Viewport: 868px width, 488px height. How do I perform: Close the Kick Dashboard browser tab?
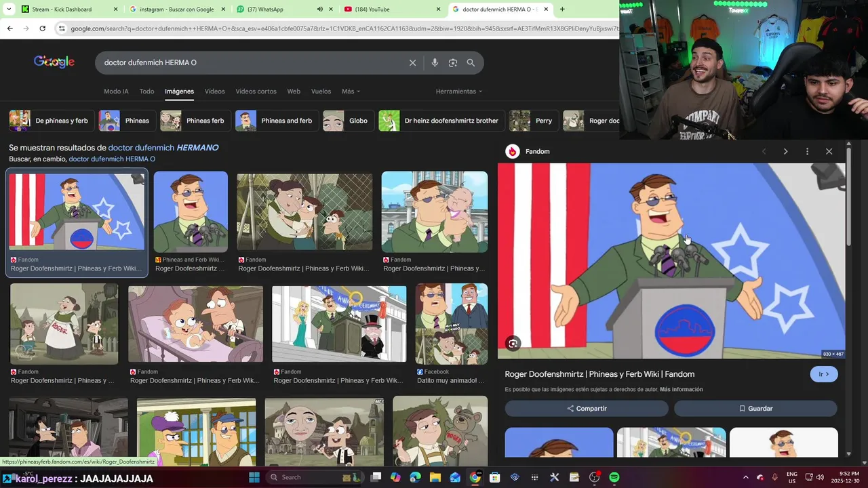[x=115, y=9]
